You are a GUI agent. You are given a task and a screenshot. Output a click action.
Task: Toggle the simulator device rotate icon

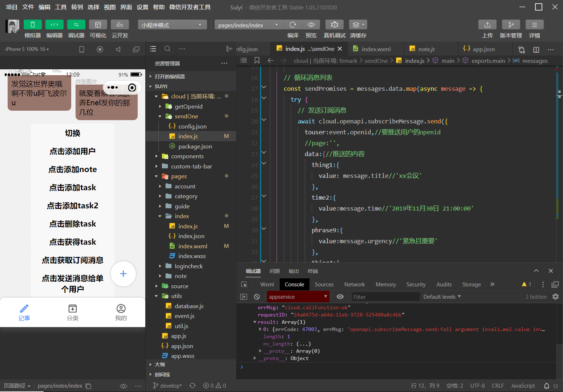pos(82,49)
